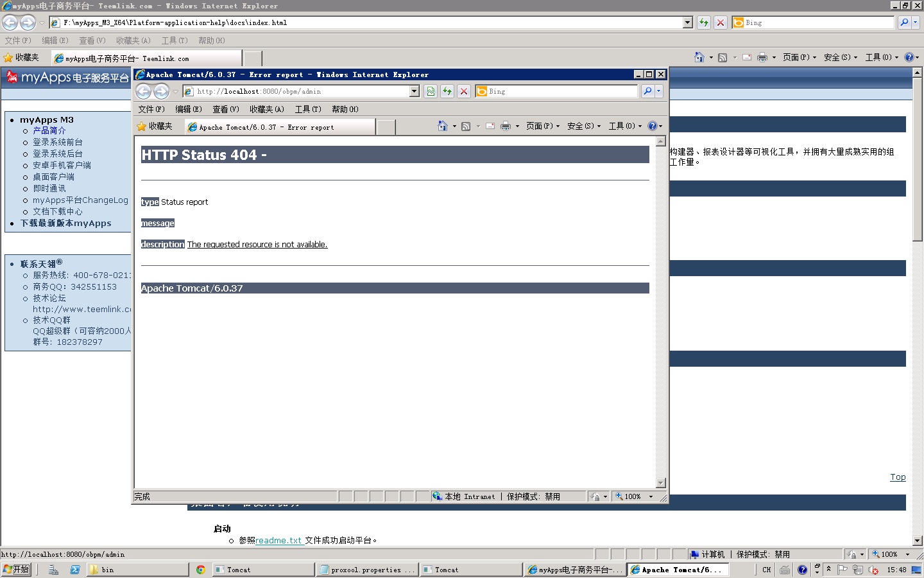Viewport: 924px width, 578px height.
Task: Open the 工具(O) dropdown in the Tomcat window
Action: pos(625,127)
